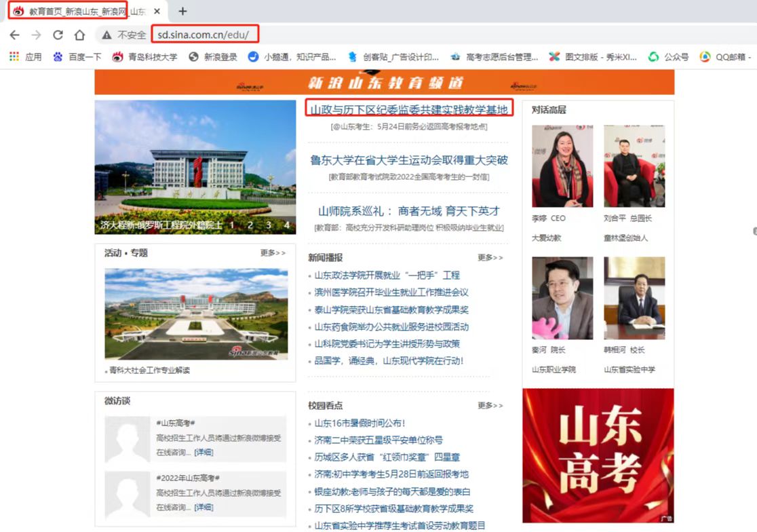Open 银座幼教:老师与孩子的每天都是爱的表白
This screenshot has width=757, height=532.
pos(392,491)
